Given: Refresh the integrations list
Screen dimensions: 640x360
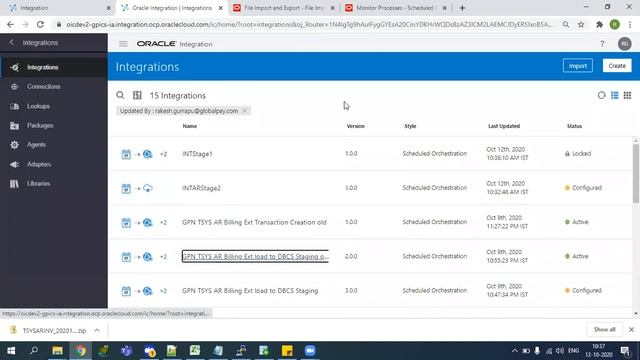Looking at the screenshot, I should pyautogui.click(x=601, y=95).
